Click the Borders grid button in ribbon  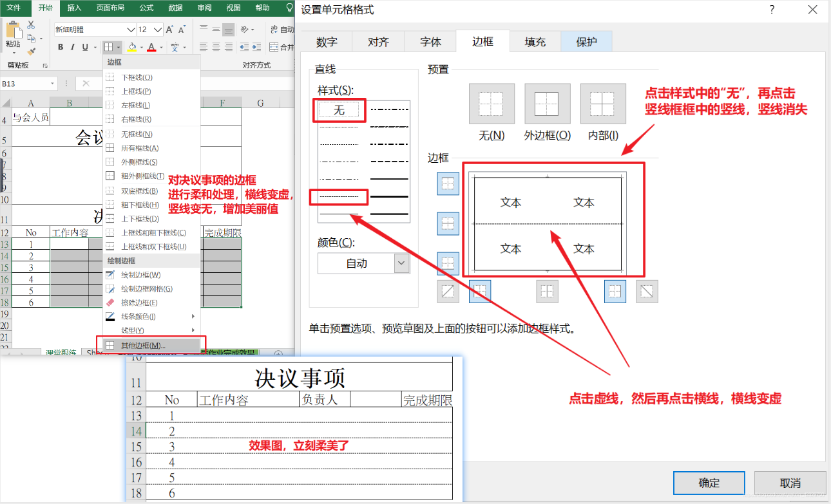coord(109,47)
